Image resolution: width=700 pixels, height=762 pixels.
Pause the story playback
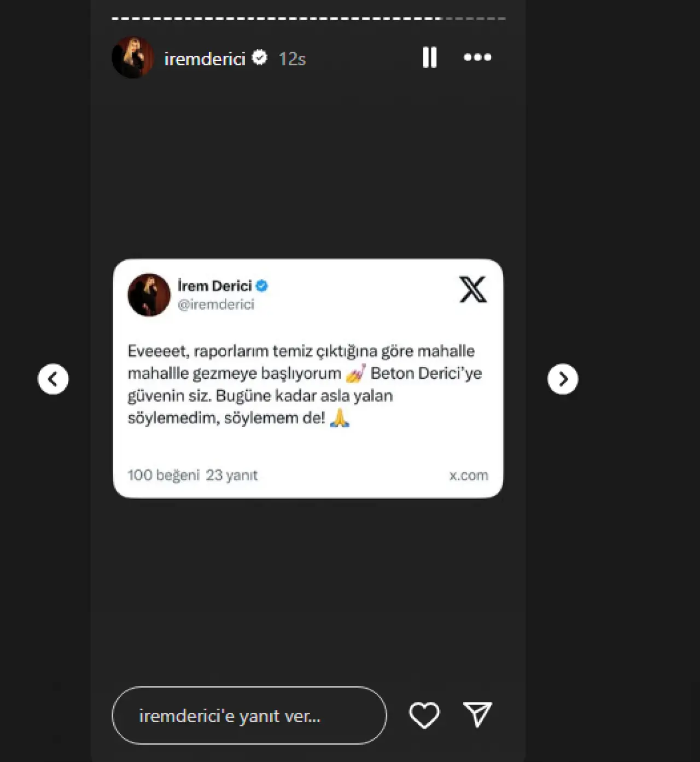click(430, 57)
